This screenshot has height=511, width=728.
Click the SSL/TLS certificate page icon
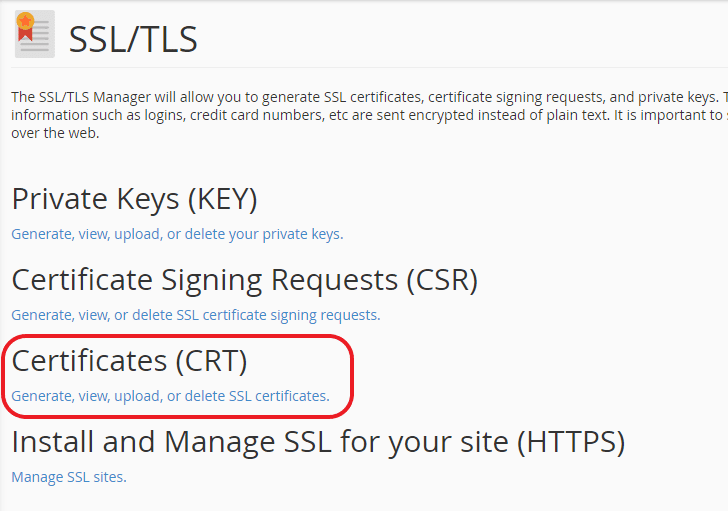click(x=34, y=35)
